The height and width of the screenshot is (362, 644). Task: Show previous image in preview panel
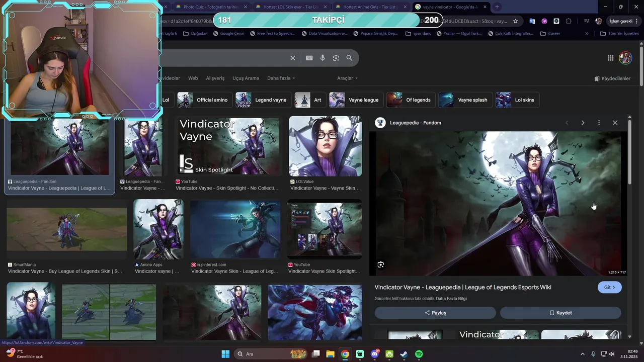tap(567, 123)
